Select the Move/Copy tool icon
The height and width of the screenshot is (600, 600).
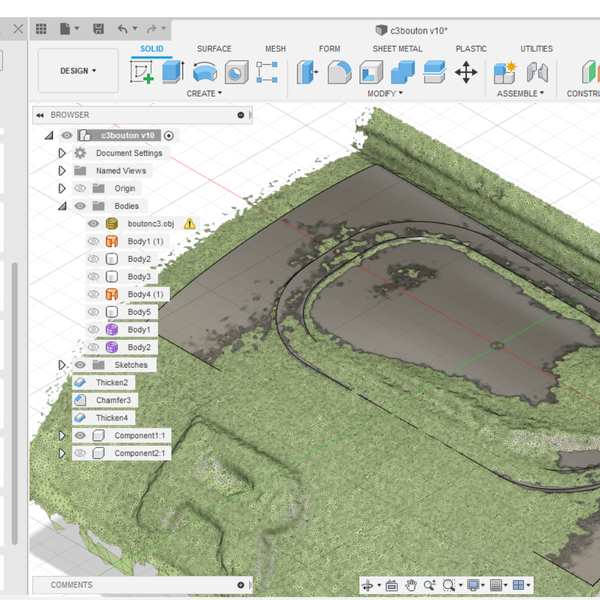466,72
